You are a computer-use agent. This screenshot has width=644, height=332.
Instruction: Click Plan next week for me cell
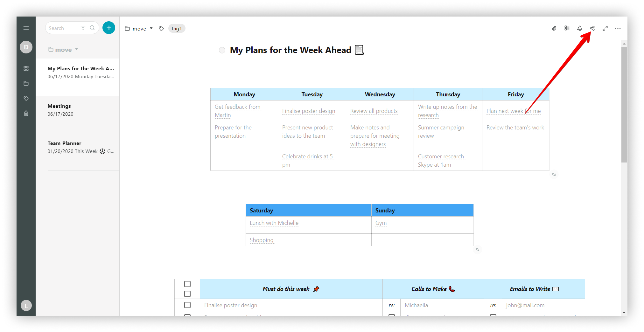coord(516,111)
